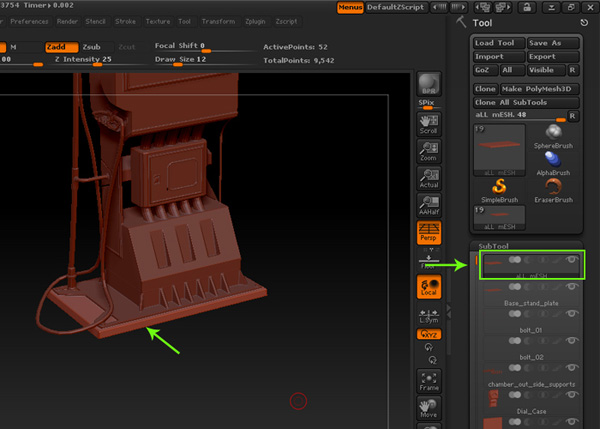Select the bolt_01 subtool
This screenshot has width=600, height=429.
531,321
